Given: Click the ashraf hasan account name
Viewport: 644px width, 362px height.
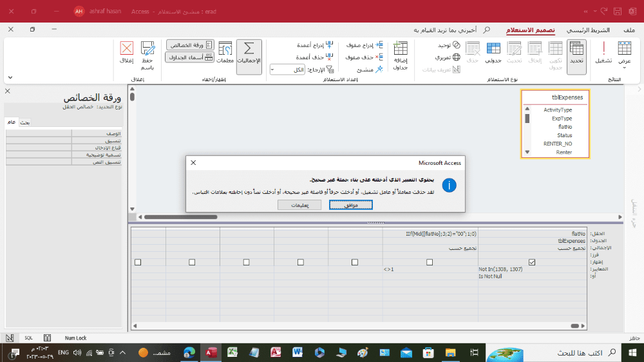Looking at the screenshot, I should pos(105,12).
